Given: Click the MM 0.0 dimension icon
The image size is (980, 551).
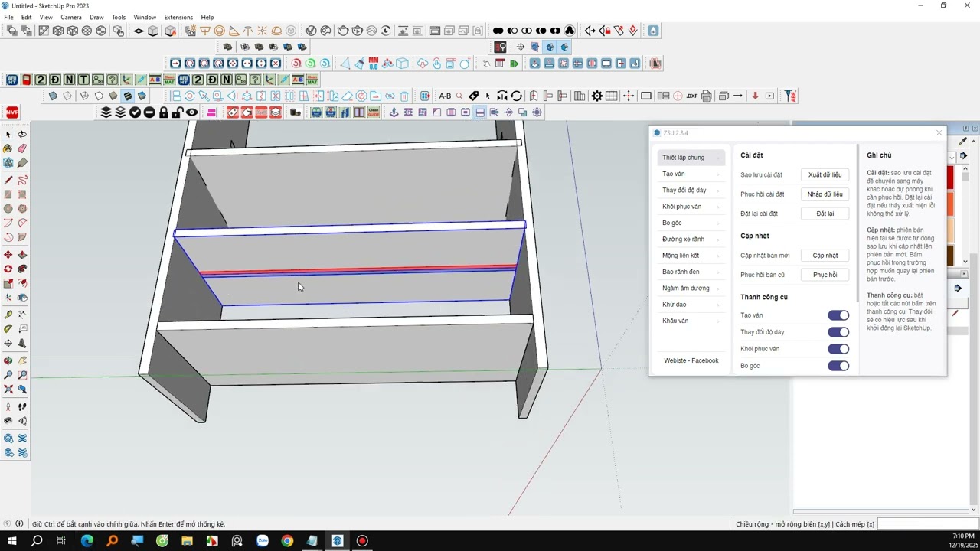Looking at the screenshot, I should tap(374, 63).
